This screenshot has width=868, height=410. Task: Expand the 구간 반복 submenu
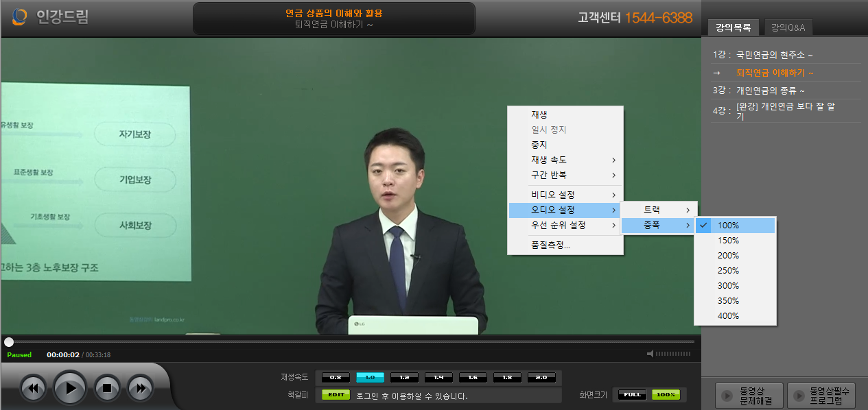(565, 175)
